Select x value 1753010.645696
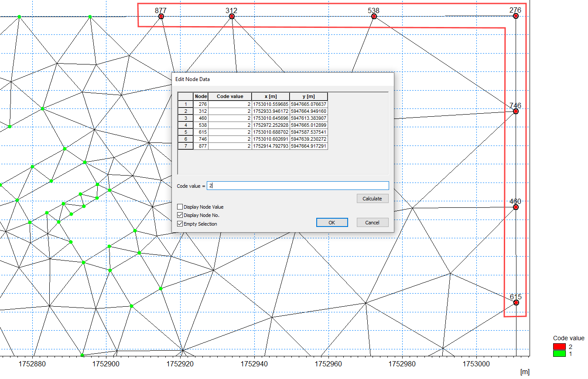Viewport: 588px width, 379px height. pyautogui.click(x=270, y=118)
